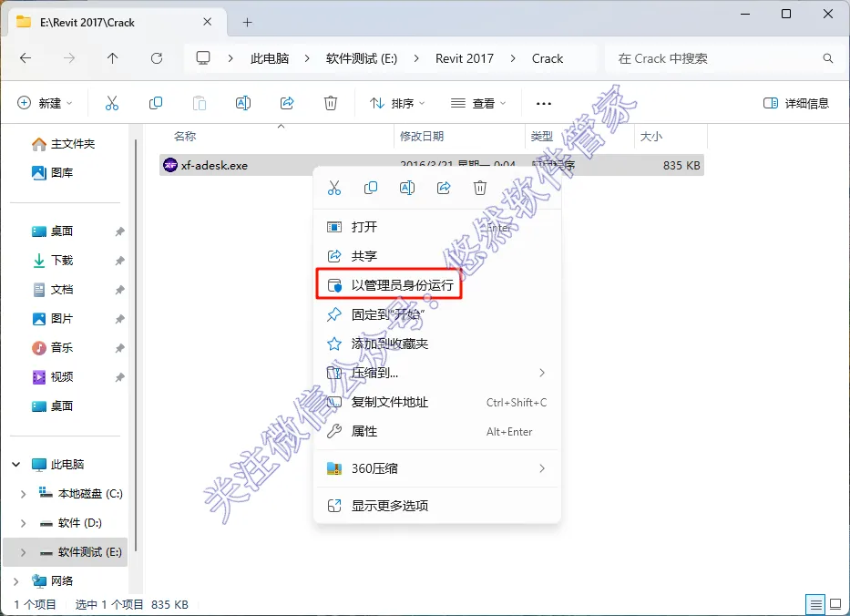Click the toolbar Share icon

point(287,103)
